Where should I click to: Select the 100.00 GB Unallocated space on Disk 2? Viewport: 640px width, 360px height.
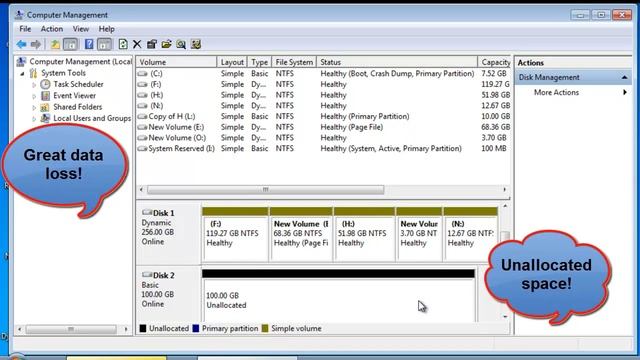338,296
